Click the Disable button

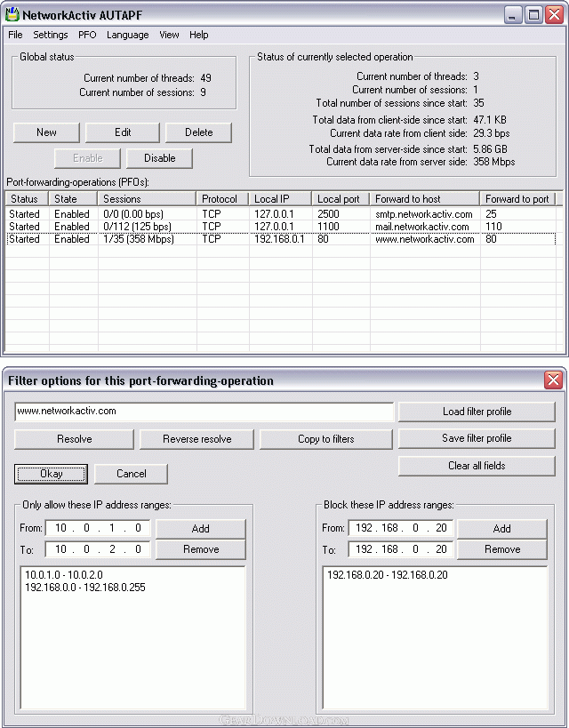tap(159, 158)
